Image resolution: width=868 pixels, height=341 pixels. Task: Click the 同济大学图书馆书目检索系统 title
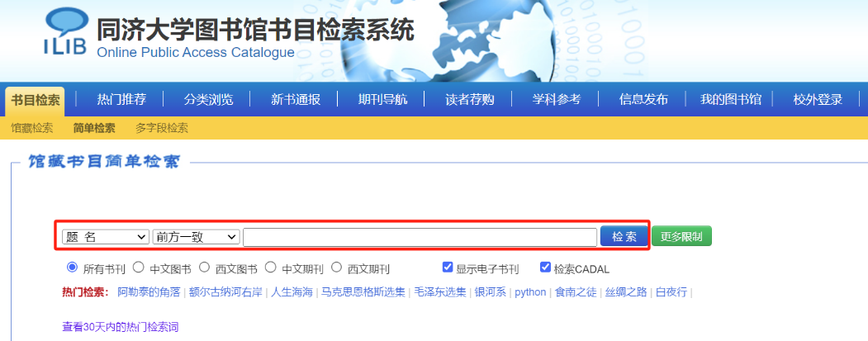coord(255,31)
